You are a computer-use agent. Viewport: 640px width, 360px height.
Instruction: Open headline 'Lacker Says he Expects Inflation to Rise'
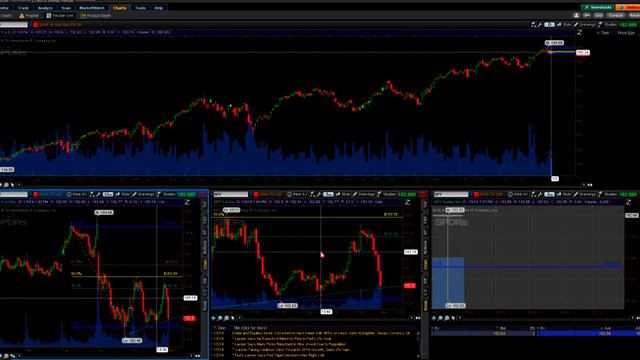pos(282,339)
